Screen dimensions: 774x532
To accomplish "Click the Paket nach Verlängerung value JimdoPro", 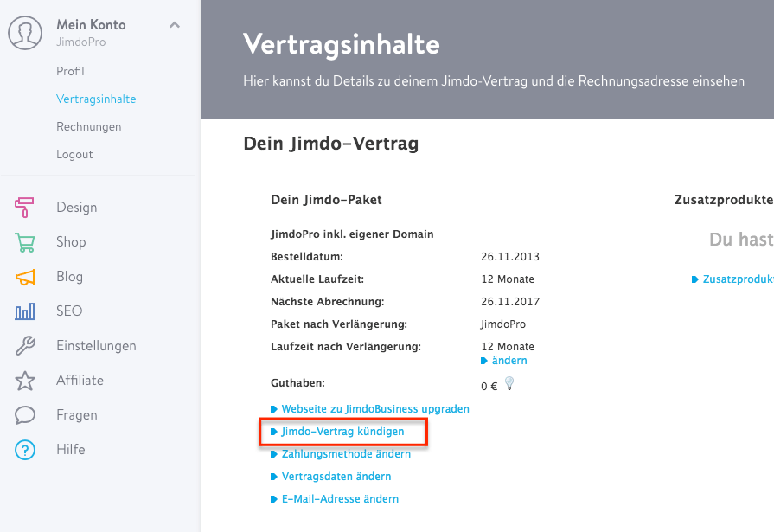I will 503,324.
